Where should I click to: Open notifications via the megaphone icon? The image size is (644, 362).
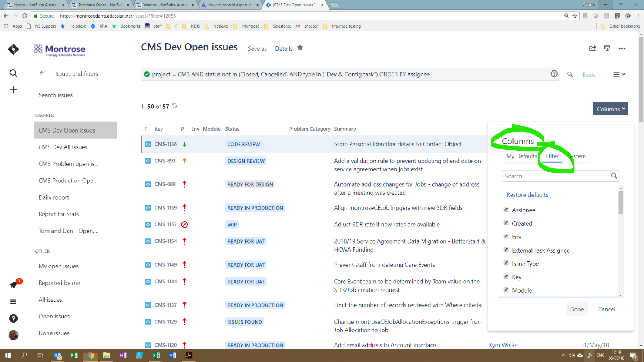point(14,284)
